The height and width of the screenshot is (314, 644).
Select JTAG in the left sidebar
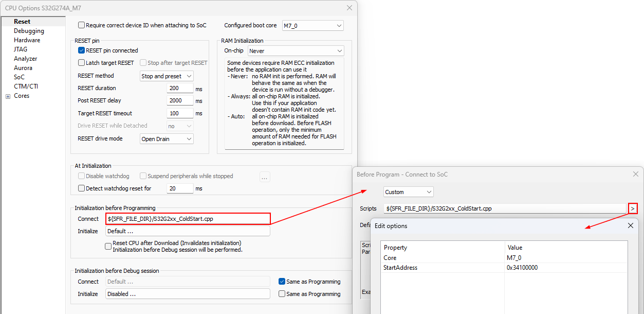coord(21,49)
